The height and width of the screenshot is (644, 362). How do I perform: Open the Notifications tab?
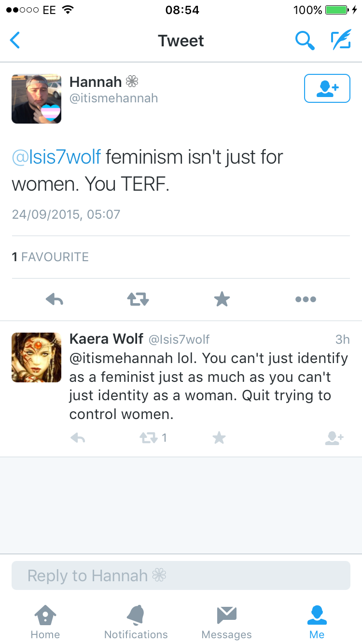coord(136,623)
